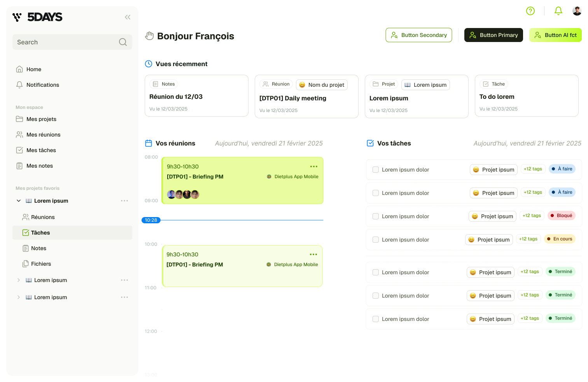
Task: Open recent card [DTP01] Daily meeting
Action: (306, 96)
